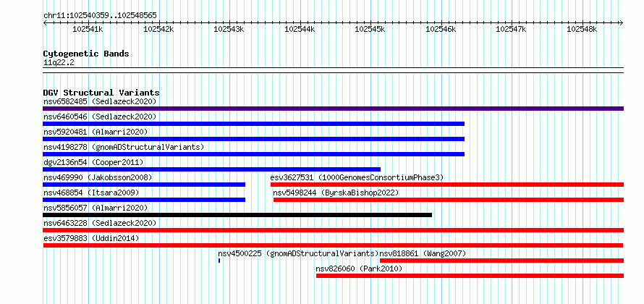Open nsv4500225 (gnomADStructuralVariants) label
Image resolution: width=644 pixels, height=304 pixels.
coord(298,253)
